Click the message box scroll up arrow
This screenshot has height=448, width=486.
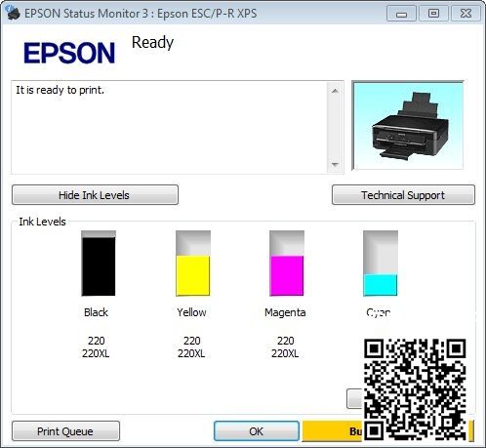point(335,91)
